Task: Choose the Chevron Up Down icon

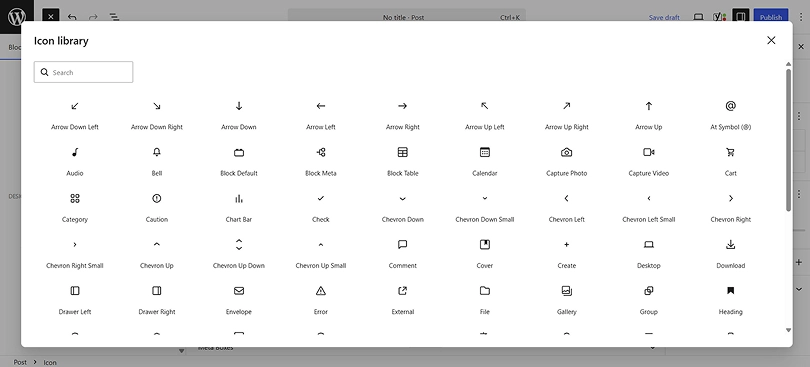Action: 239,244
